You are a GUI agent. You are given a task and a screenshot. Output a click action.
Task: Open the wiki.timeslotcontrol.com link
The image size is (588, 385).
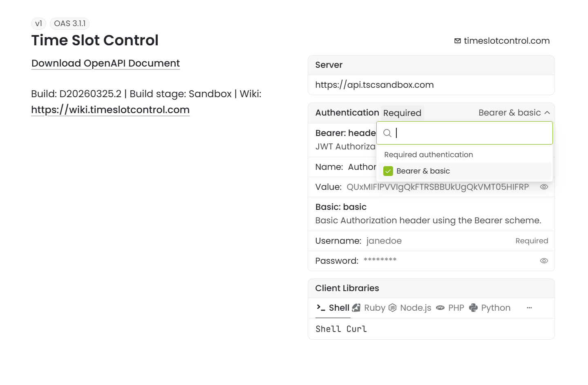pyautogui.click(x=110, y=110)
